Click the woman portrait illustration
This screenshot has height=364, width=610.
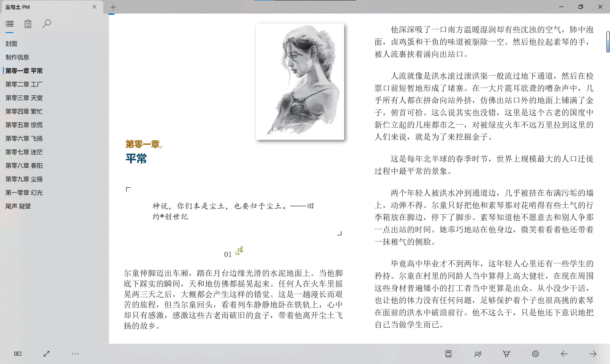click(300, 81)
